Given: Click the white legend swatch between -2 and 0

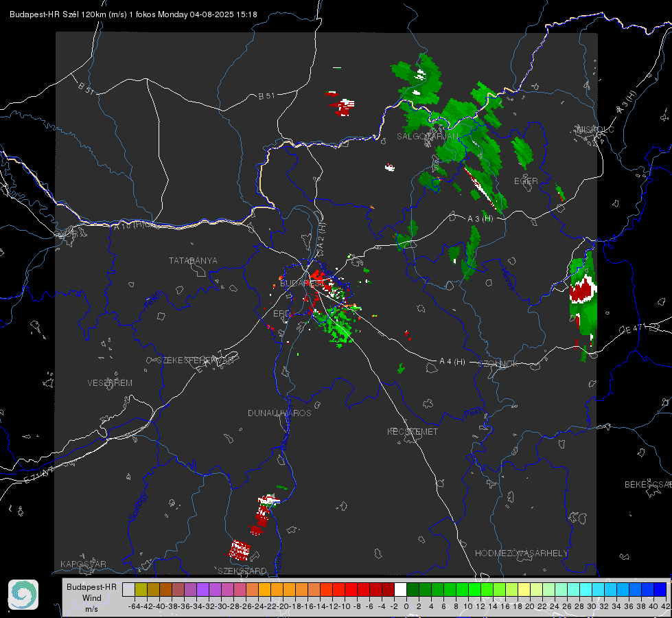Looking at the screenshot, I should (400, 589).
